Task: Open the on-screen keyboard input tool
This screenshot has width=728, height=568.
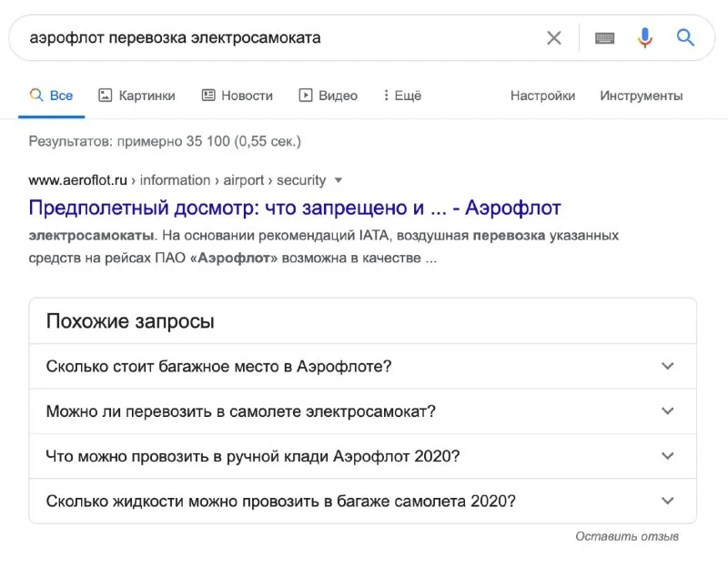Action: point(604,38)
